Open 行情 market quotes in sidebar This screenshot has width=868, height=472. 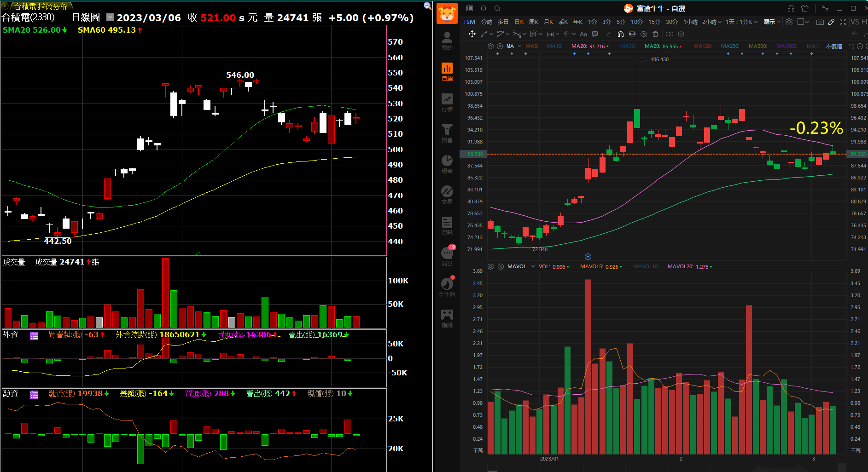[447, 102]
